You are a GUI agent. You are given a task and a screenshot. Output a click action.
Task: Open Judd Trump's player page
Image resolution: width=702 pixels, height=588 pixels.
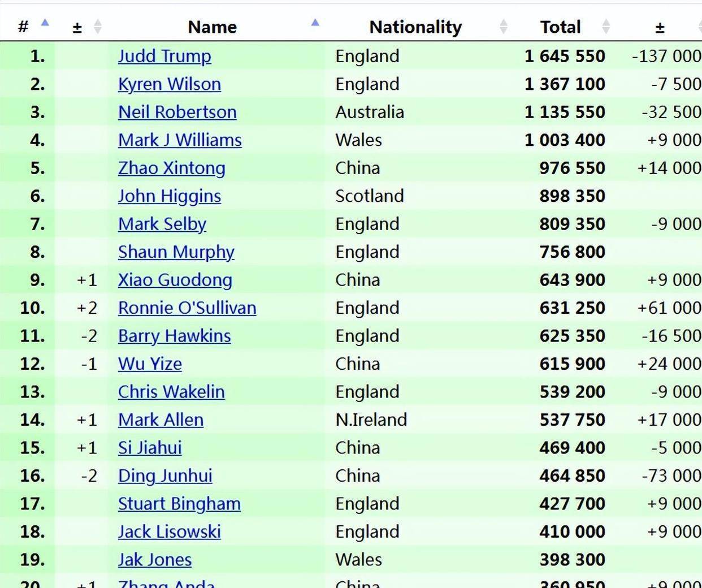(x=164, y=56)
